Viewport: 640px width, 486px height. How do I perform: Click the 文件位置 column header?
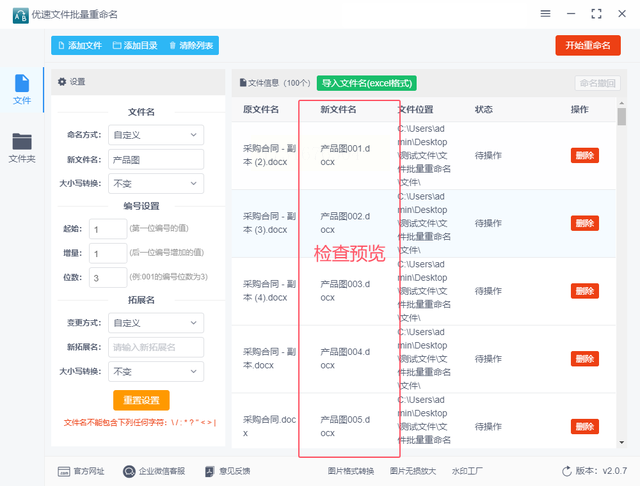tap(416, 109)
